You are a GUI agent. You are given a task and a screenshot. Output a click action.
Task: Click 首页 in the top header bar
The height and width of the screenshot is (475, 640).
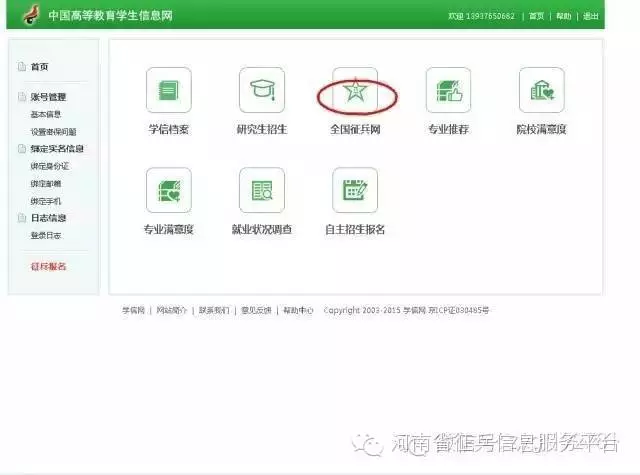(x=537, y=16)
